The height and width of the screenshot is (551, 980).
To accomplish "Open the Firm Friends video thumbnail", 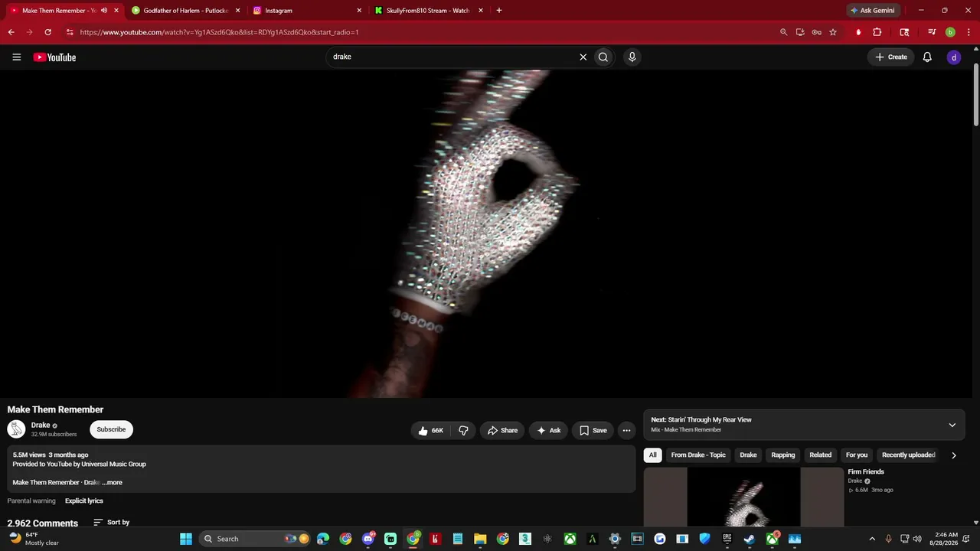I will [x=744, y=497].
